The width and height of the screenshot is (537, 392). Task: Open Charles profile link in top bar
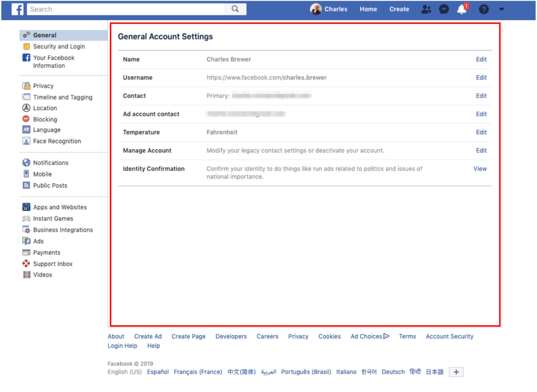coord(336,9)
